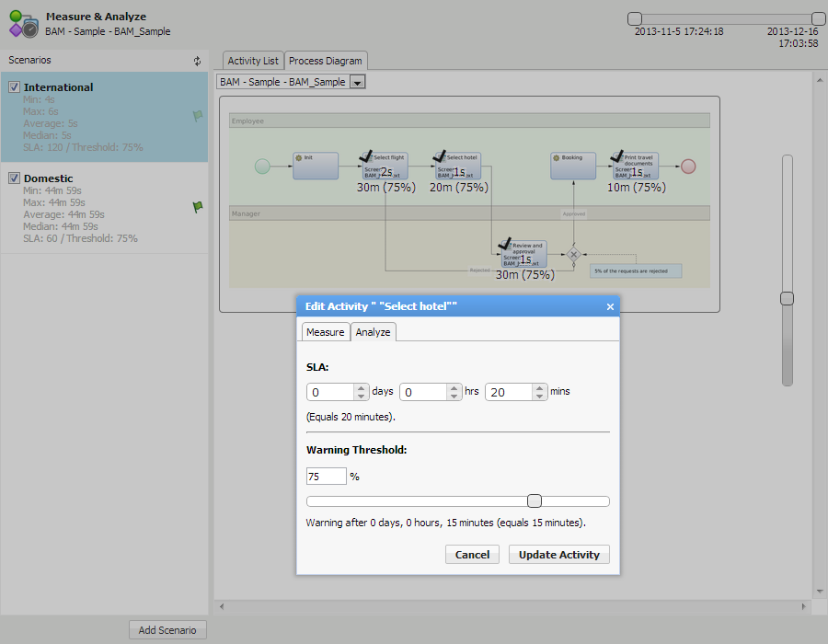Image resolution: width=828 pixels, height=644 pixels.
Task: Click the Add Scenario button
Action: click(167, 630)
